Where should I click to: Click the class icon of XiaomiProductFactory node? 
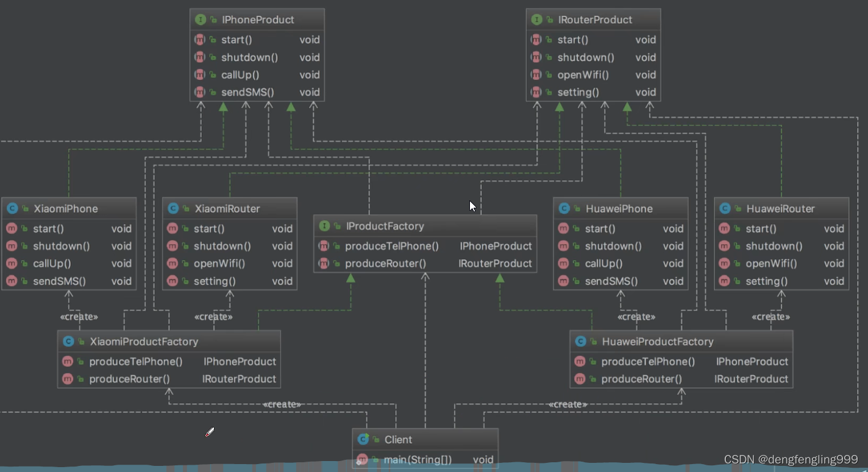tap(68, 342)
